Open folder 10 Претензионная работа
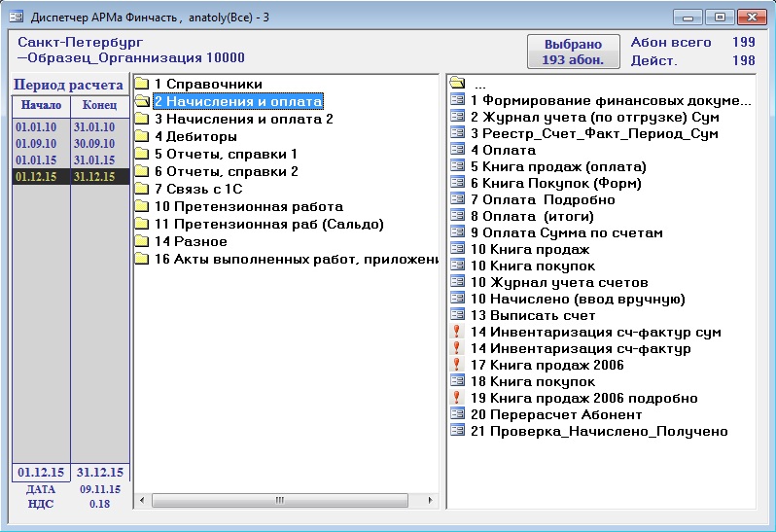Image resolution: width=776 pixels, height=532 pixels. pos(248,206)
